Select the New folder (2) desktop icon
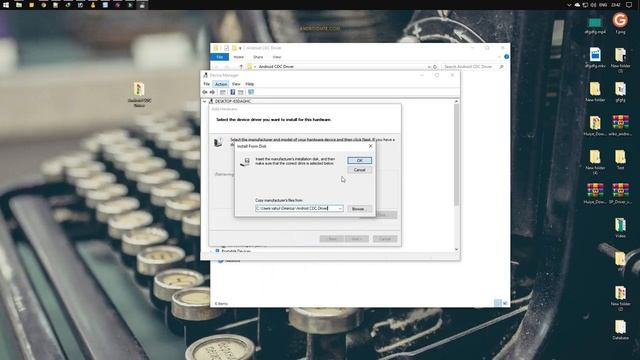640x360 pixels. point(620,298)
